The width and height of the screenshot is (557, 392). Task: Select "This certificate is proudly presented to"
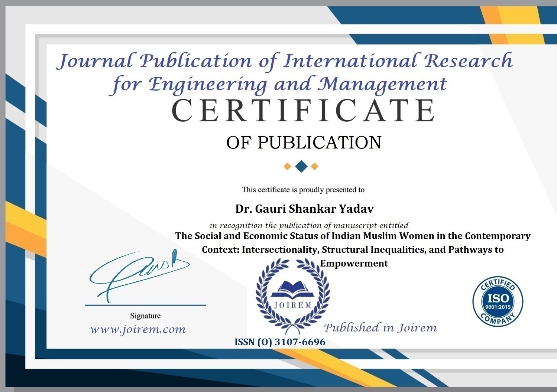pyautogui.click(x=303, y=190)
